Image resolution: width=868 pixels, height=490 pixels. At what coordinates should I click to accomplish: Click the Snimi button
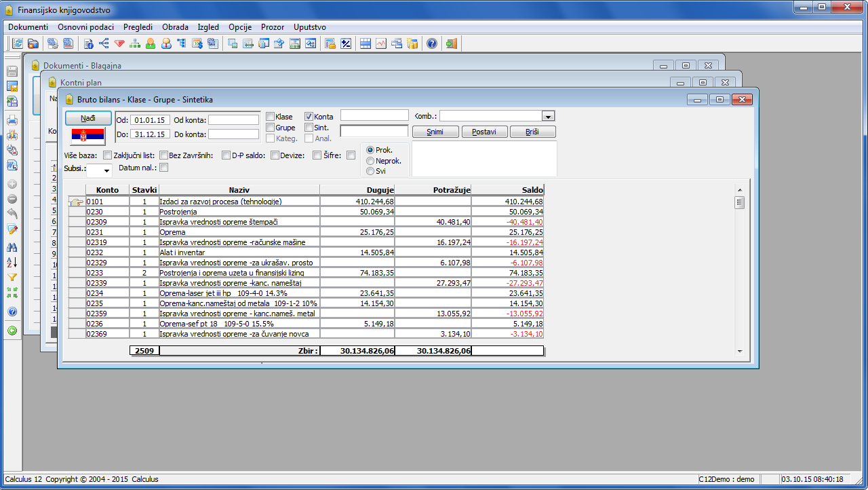435,132
